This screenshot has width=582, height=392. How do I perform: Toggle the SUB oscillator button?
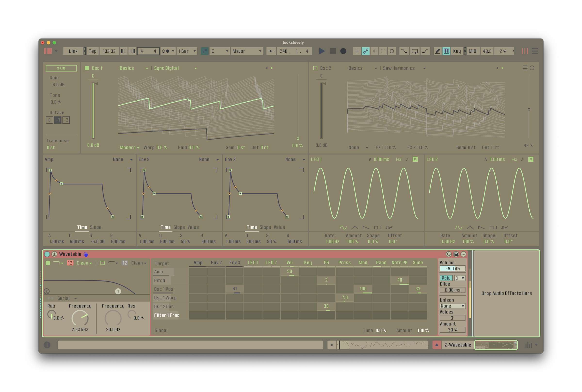pyautogui.click(x=61, y=68)
